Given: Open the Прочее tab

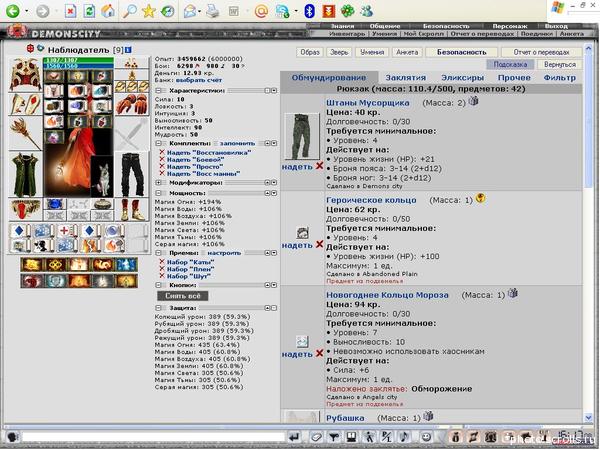Looking at the screenshot, I should [x=514, y=78].
